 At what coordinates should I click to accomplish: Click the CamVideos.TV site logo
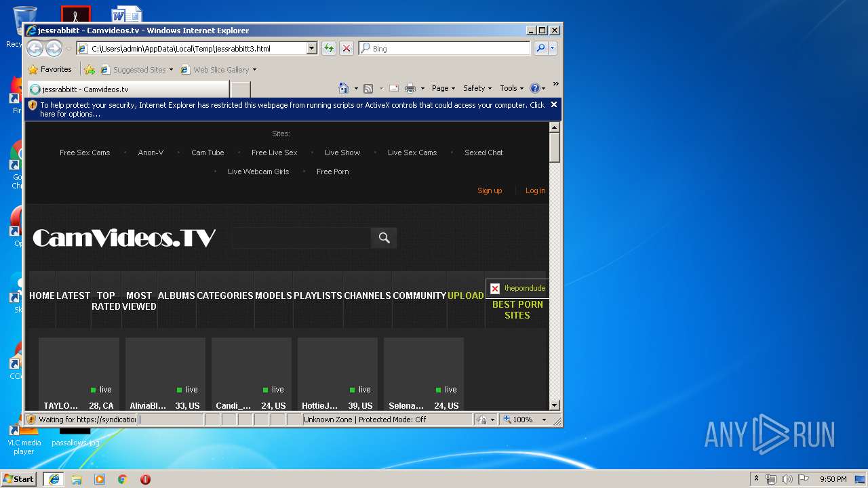(124, 238)
